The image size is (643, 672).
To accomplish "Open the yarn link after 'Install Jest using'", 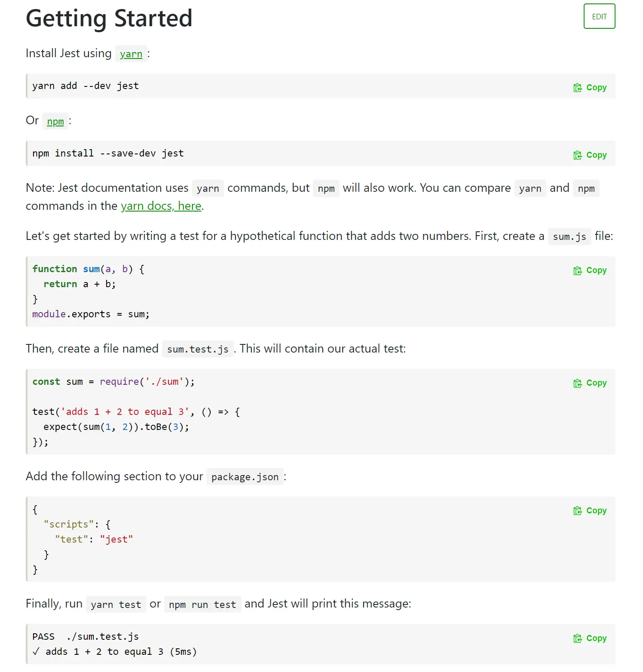I will tap(131, 54).
